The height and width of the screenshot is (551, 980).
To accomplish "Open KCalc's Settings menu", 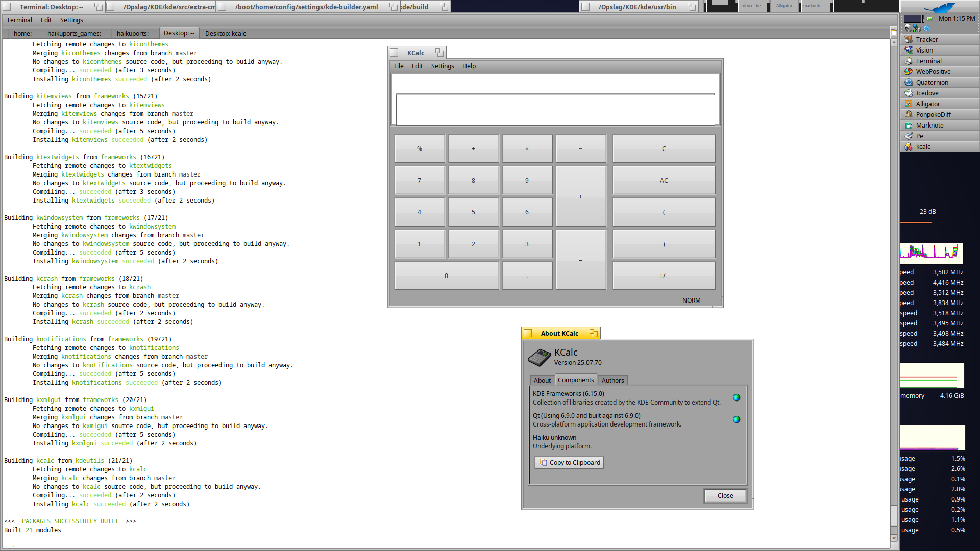I will pyautogui.click(x=442, y=66).
